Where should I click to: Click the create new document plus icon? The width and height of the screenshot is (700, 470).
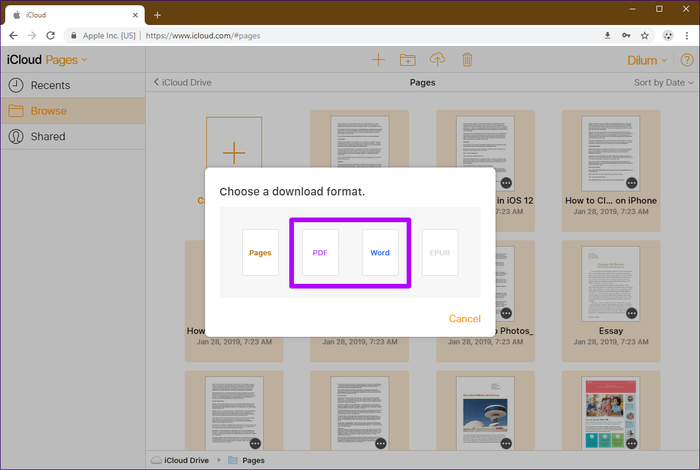(x=378, y=60)
